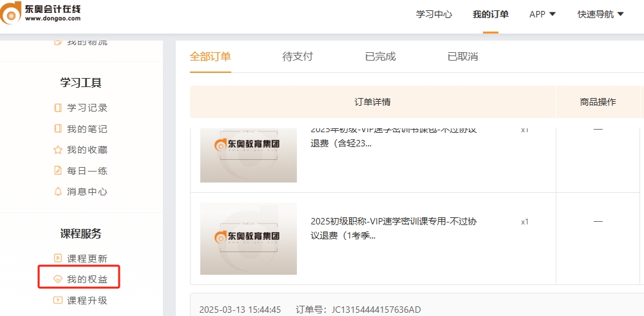This screenshot has width=644, height=316.
Task: Click the 我的收藏 star icon
Action: coord(58,150)
